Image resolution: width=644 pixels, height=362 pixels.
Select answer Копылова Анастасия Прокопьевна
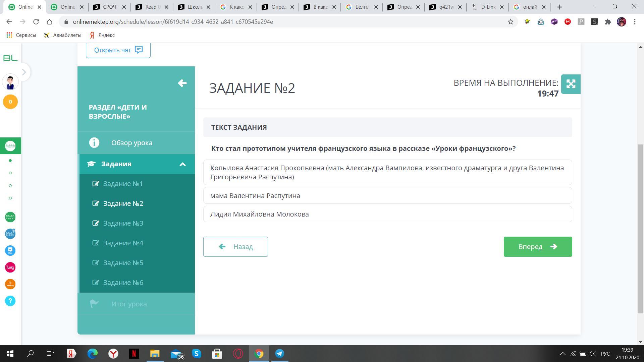click(387, 172)
